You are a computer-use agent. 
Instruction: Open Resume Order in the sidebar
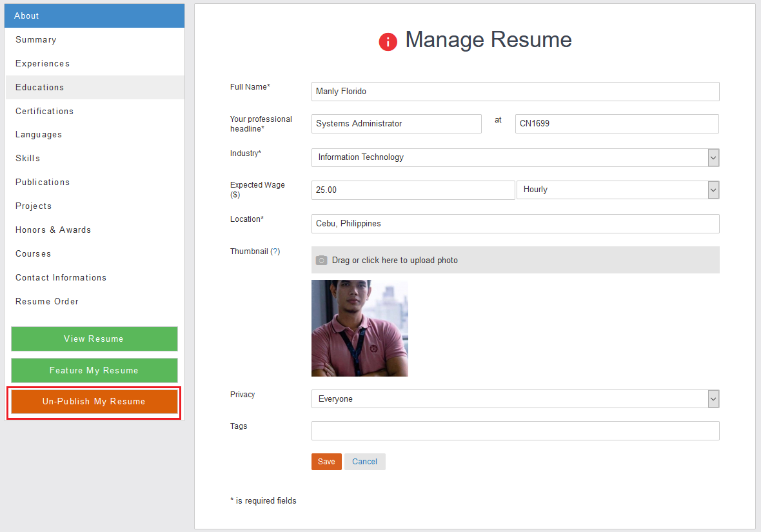47,302
